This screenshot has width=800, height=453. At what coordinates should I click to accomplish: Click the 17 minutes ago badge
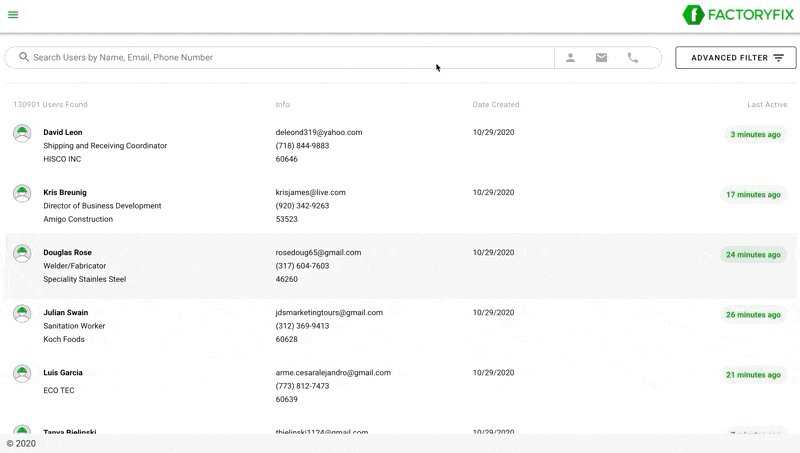click(x=754, y=195)
